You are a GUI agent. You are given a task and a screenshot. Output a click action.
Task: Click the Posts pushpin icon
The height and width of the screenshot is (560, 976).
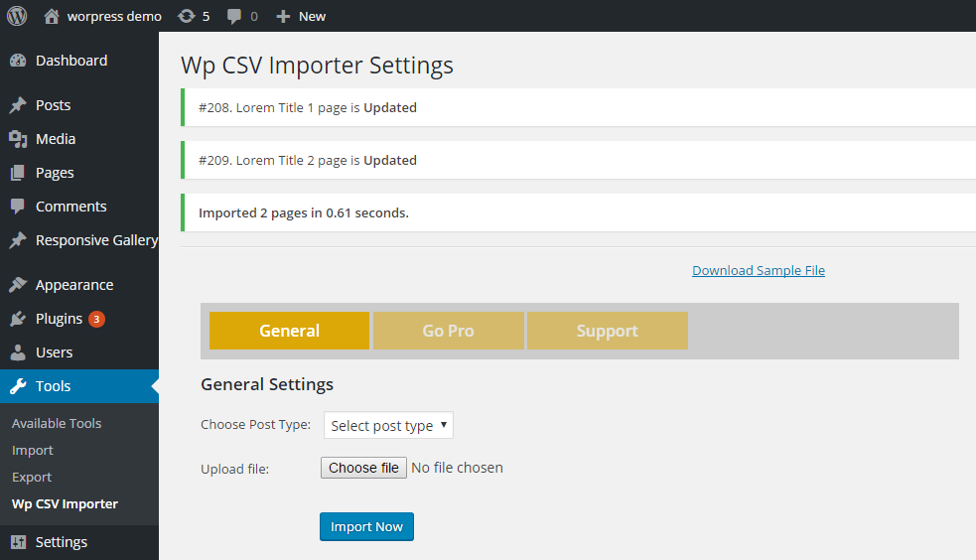(18, 105)
